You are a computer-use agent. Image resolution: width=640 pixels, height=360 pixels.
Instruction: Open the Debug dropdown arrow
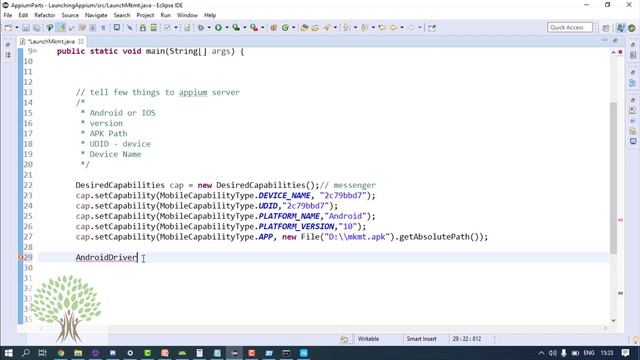point(209,28)
